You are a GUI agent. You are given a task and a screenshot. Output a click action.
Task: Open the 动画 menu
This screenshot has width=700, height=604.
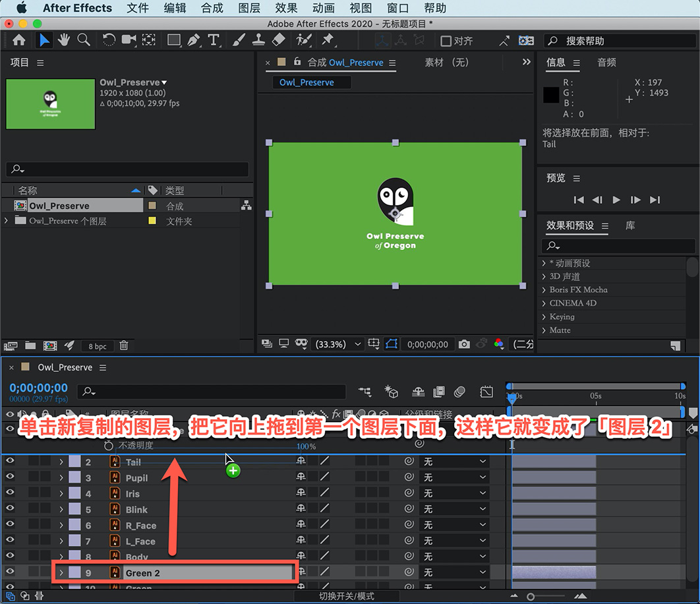pyautogui.click(x=323, y=8)
